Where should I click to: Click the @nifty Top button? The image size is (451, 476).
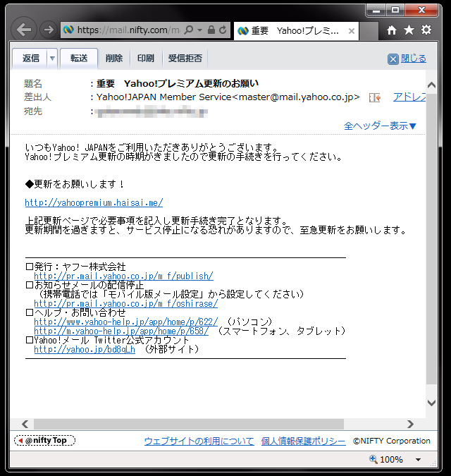[44, 441]
